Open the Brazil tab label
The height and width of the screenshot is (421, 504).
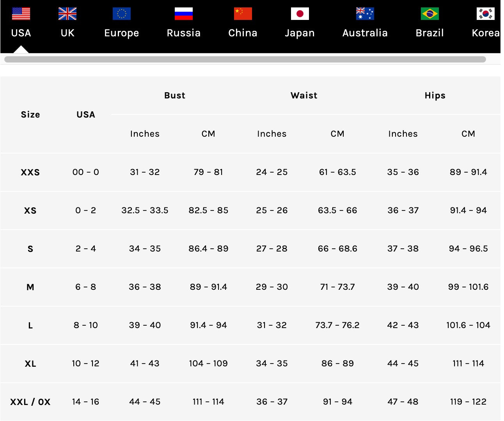pyautogui.click(x=430, y=33)
